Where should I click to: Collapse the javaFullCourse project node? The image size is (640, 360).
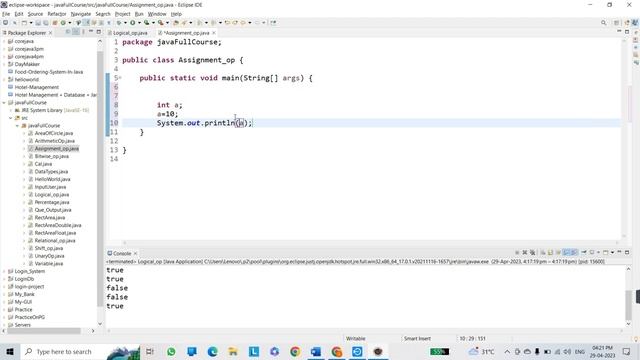(4, 102)
